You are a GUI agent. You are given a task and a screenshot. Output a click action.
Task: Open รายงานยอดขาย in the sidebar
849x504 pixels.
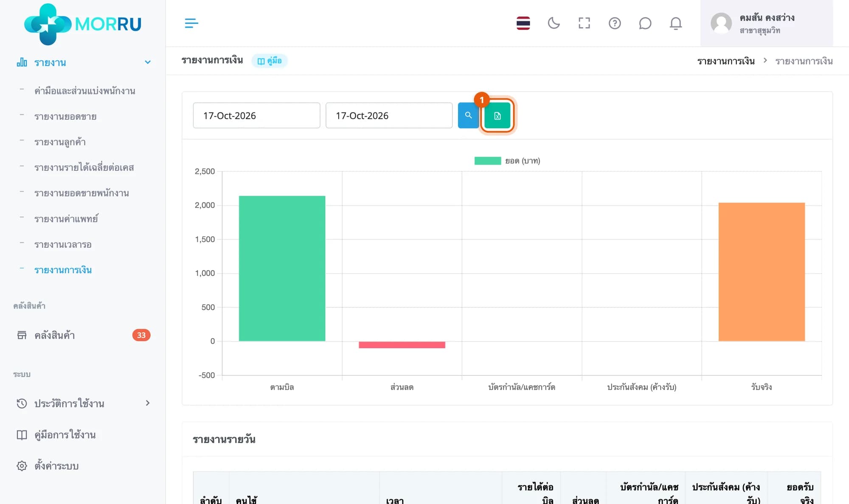(x=65, y=117)
